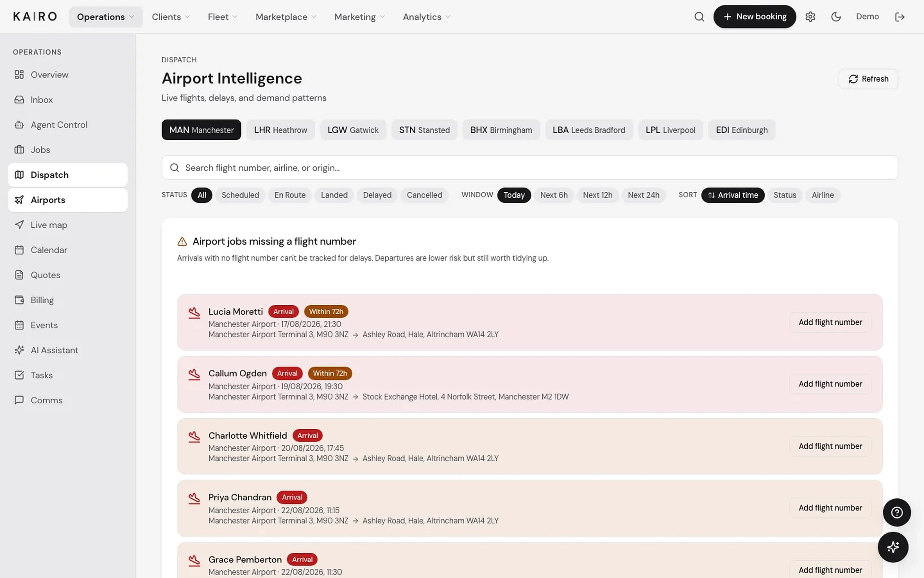Open the settings gear icon
This screenshot has width=924, height=578.
click(x=810, y=17)
